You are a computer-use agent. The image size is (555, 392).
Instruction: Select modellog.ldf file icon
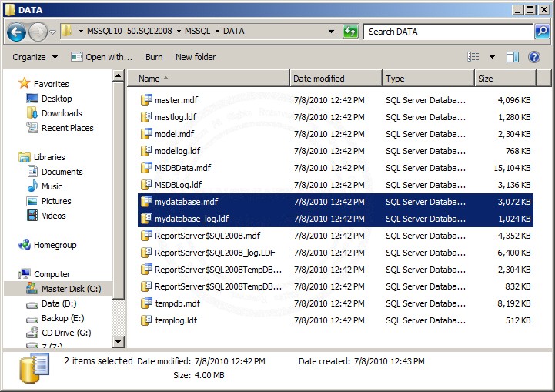pyautogui.click(x=146, y=151)
